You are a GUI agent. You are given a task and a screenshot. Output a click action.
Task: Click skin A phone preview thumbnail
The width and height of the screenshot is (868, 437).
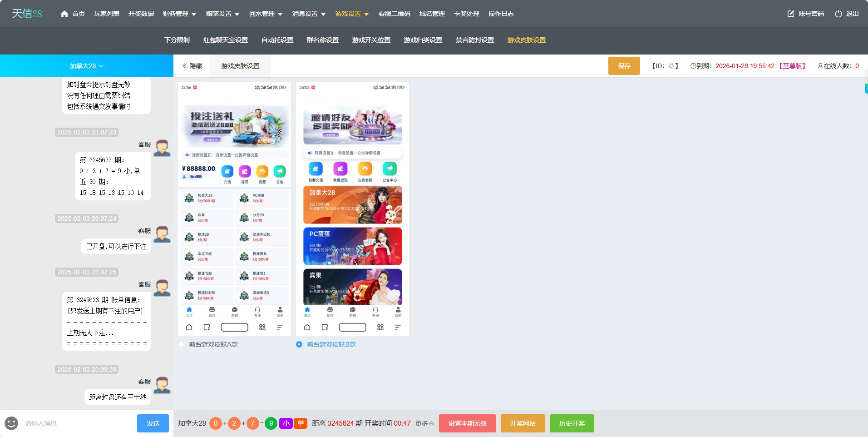234,209
